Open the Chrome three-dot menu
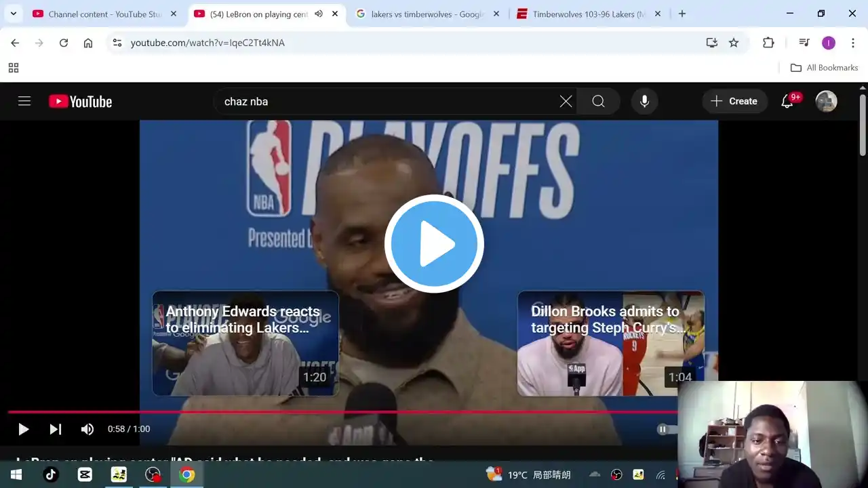This screenshot has height=488, width=868. point(852,43)
